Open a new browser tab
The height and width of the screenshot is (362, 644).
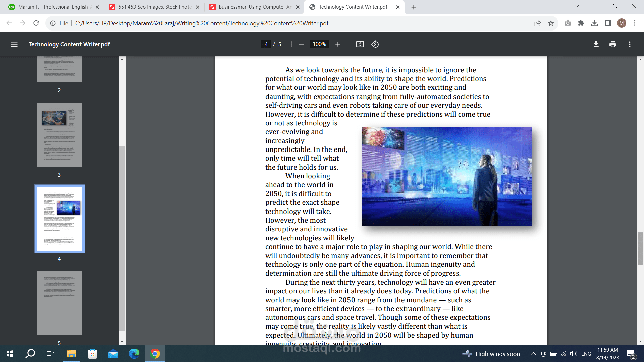point(414,7)
